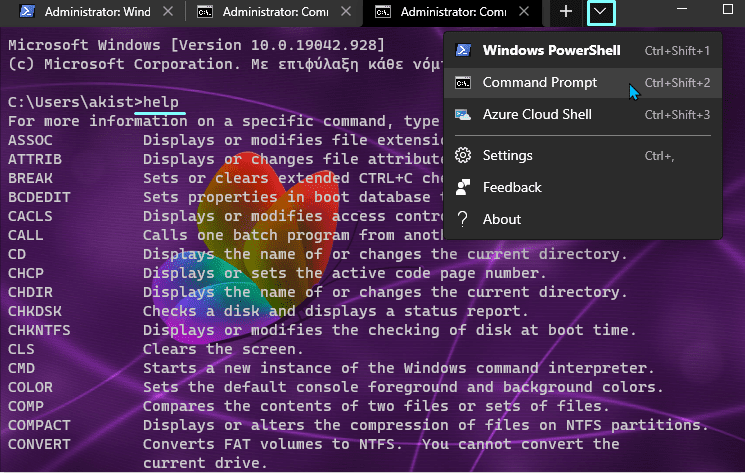Click 'Checks a disk and displays' description
Viewport: 745px width, 473px height.
tap(335, 311)
